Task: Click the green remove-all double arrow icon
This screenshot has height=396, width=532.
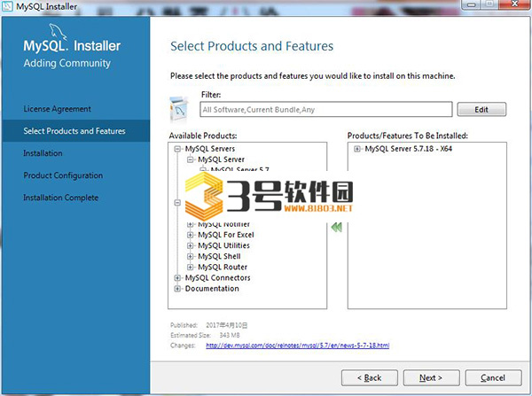Action: pos(336,227)
